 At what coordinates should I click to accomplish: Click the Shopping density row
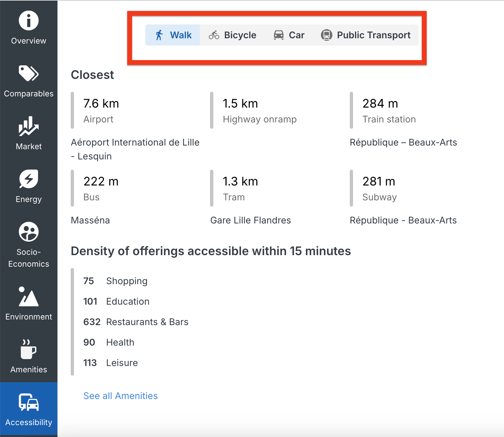click(x=116, y=281)
